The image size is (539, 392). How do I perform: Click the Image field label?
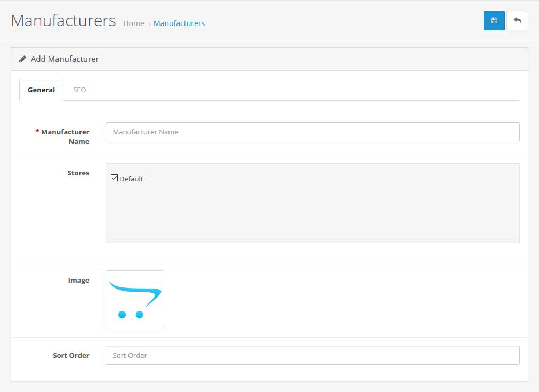coord(79,280)
